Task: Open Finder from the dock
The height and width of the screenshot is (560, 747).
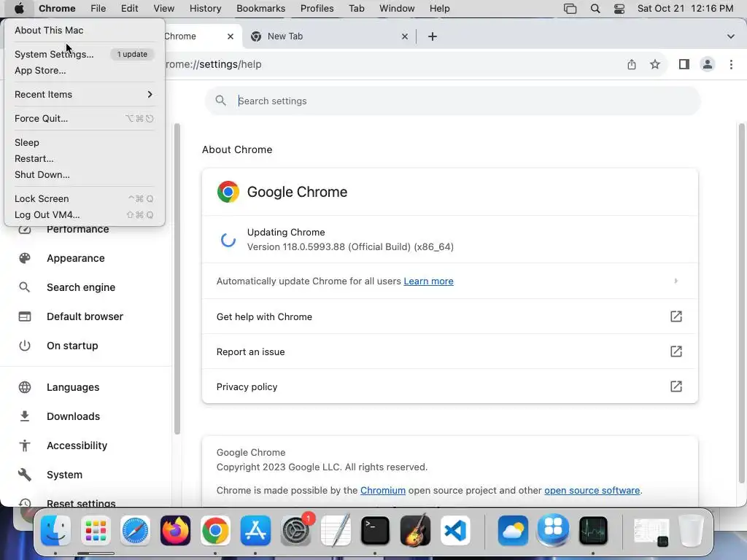Action: pos(55,531)
